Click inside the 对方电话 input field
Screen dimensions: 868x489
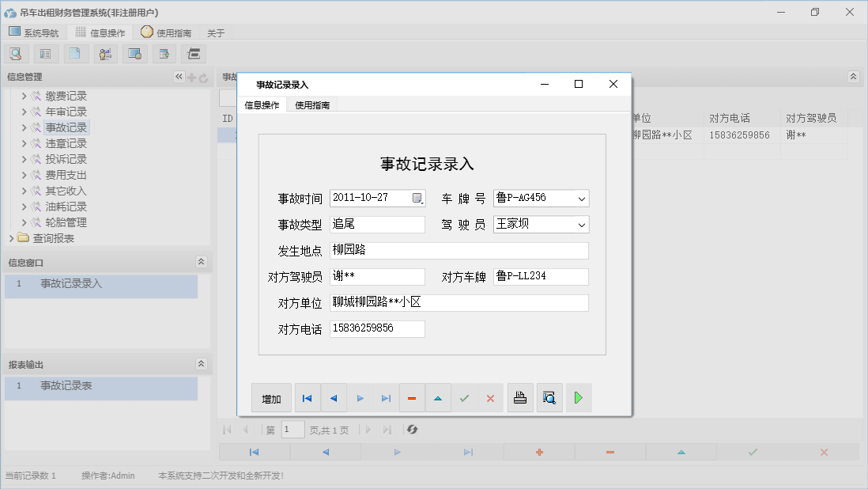[377, 328]
